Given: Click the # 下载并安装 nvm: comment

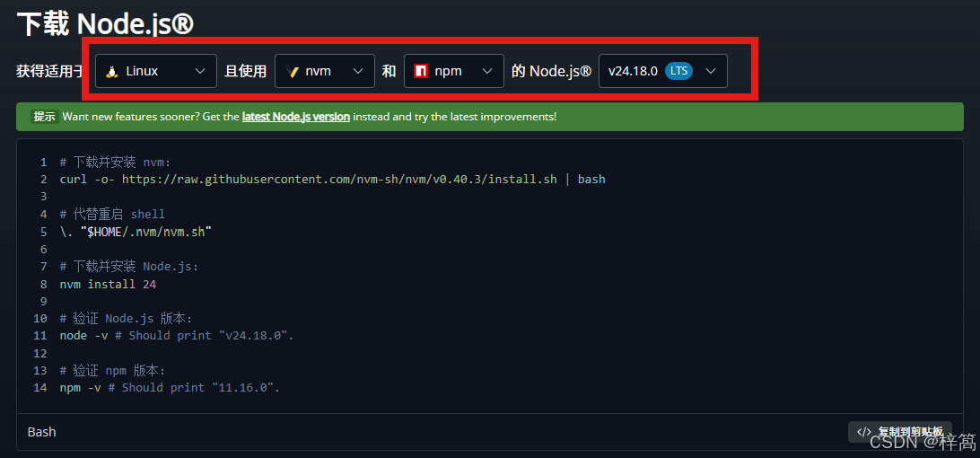Looking at the screenshot, I should coord(115,163).
